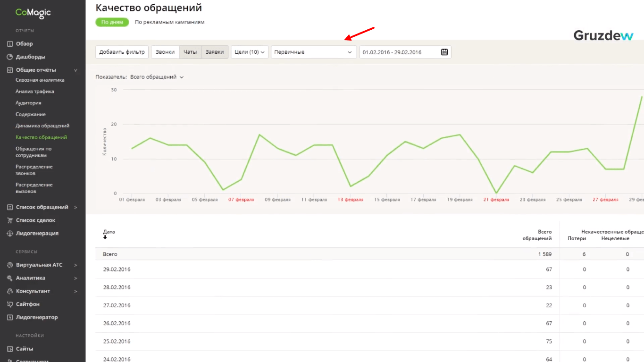Click the 27.02.2016 table row date
The height and width of the screenshot is (362, 644).
[x=117, y=305]
